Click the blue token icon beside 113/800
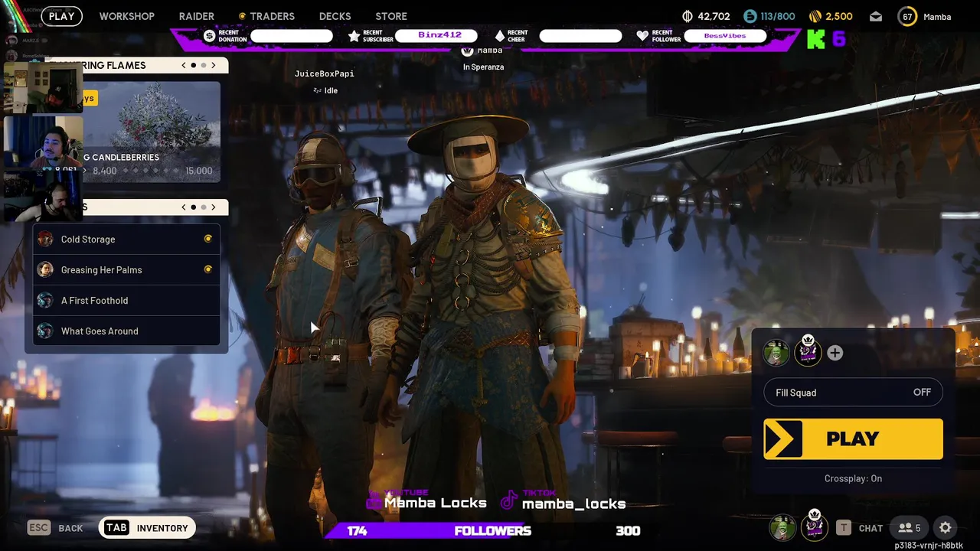 coord(750,16)
